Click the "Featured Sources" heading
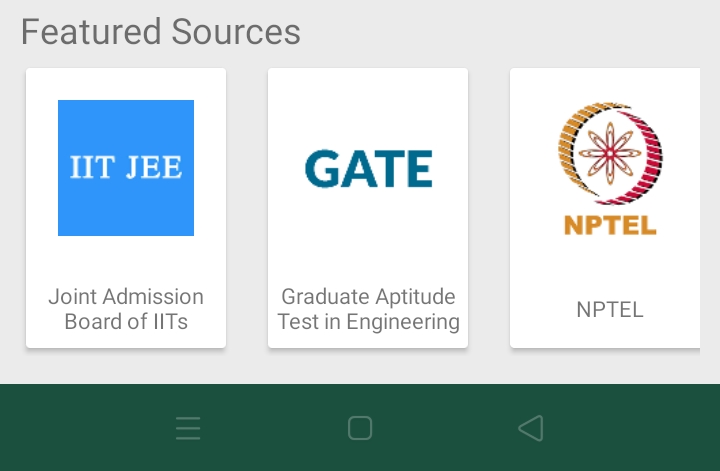The height and width of the screenshot is (471, 720). (x=160, y=31)
